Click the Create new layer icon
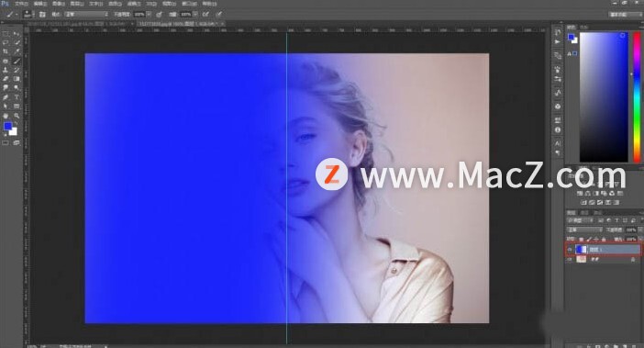This screenshot has width=644, height=348. 625,346
